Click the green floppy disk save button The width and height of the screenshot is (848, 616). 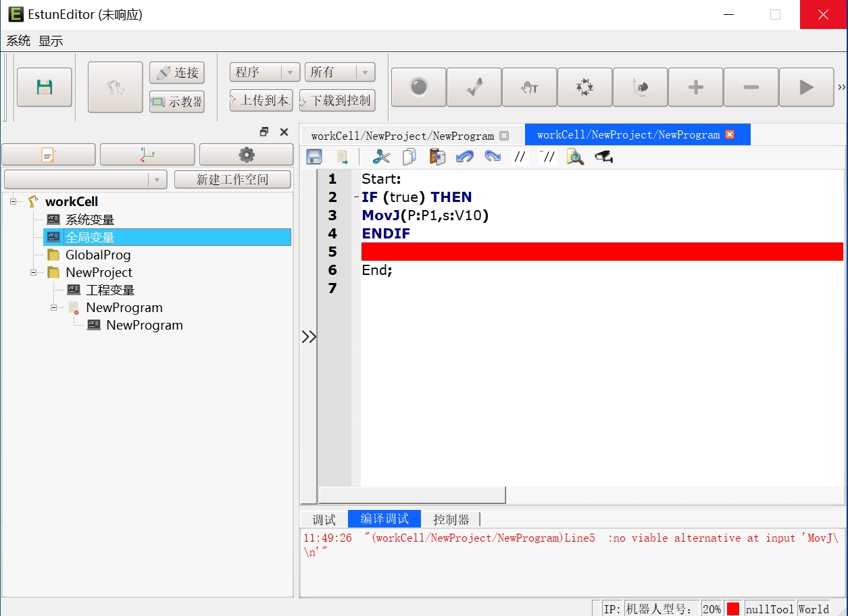45,87
